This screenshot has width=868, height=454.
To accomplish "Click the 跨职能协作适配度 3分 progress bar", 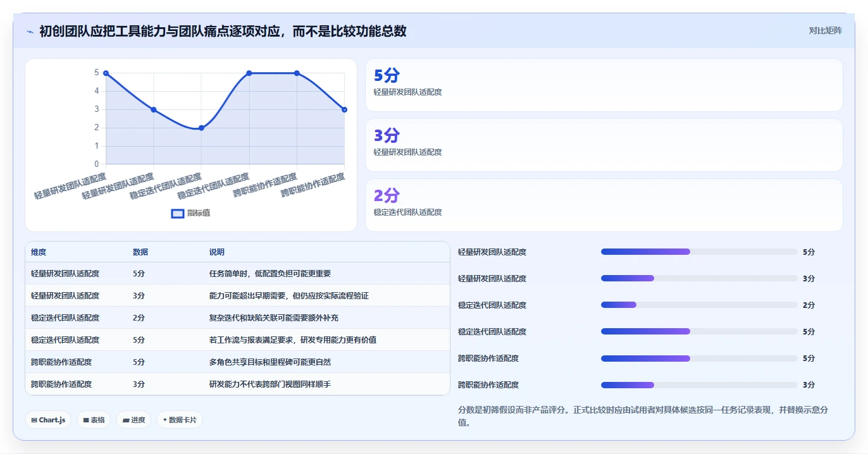I will click(x=699, y=384).
